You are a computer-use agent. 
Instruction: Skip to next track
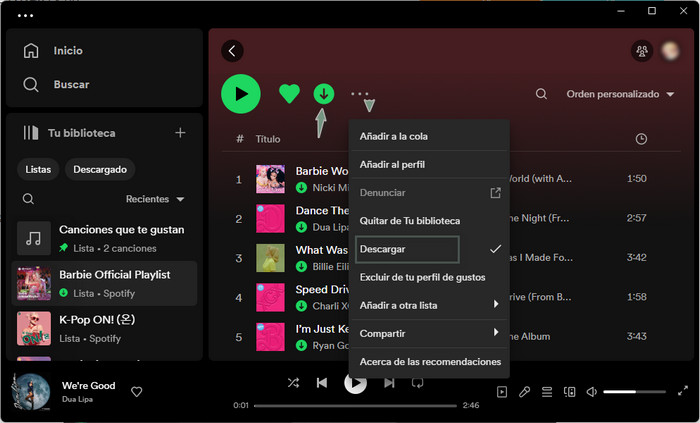(x=389, y=382)
